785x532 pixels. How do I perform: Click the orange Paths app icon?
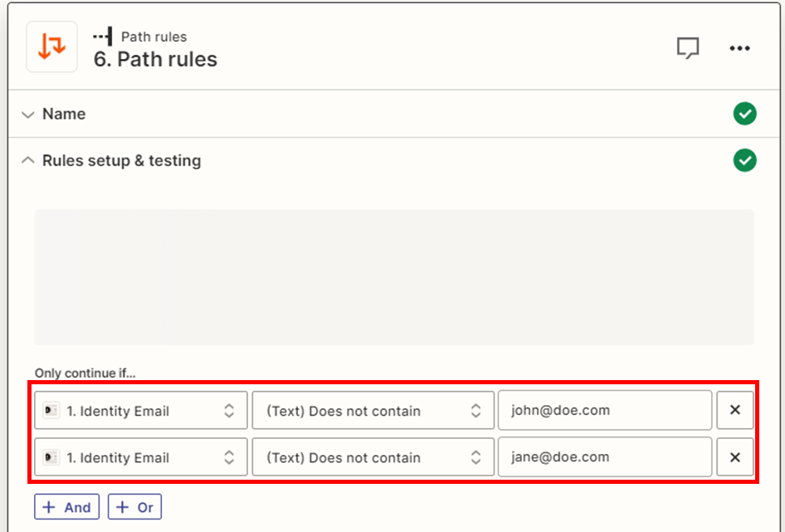tap(51, 46)
